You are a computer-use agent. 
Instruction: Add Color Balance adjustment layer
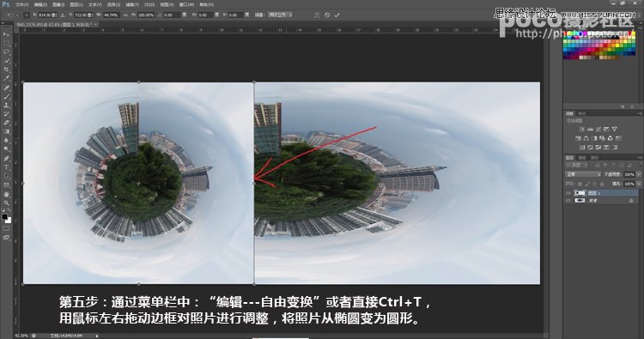coord(586,138)
